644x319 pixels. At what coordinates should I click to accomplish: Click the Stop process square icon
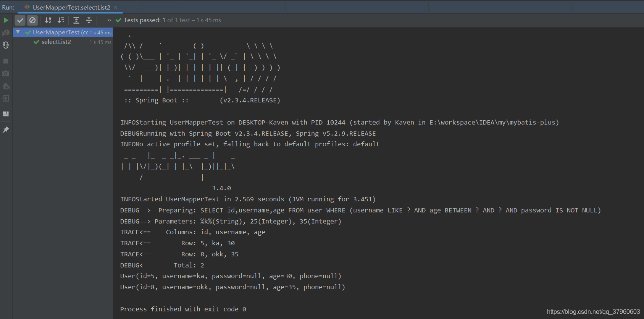coord(6,61)
